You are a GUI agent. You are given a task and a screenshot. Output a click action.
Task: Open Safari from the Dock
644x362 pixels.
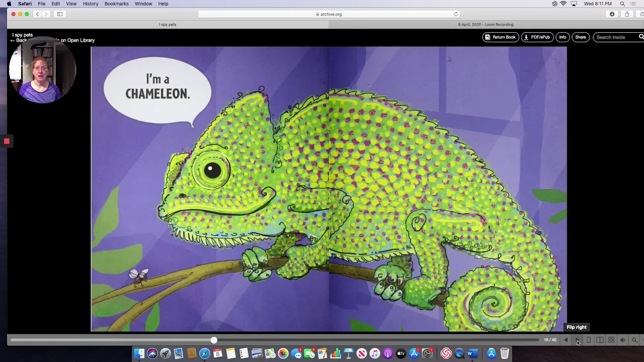coord(205,353)
